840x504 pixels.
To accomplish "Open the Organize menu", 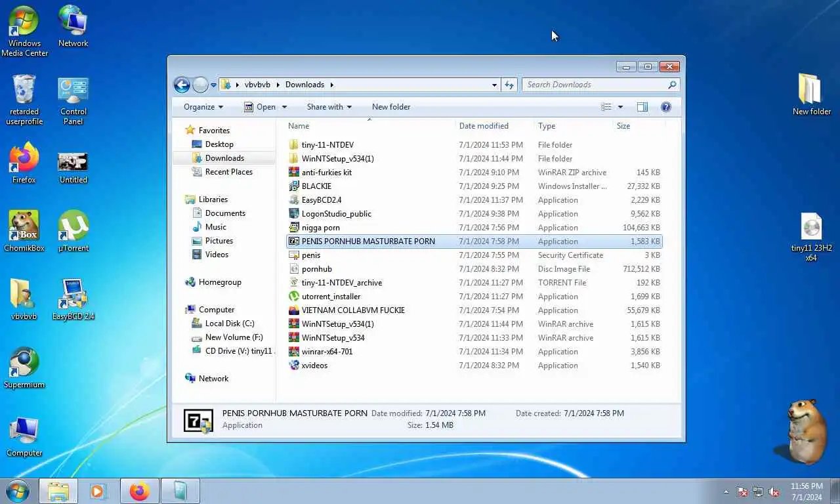I will (x=203, y=107).
